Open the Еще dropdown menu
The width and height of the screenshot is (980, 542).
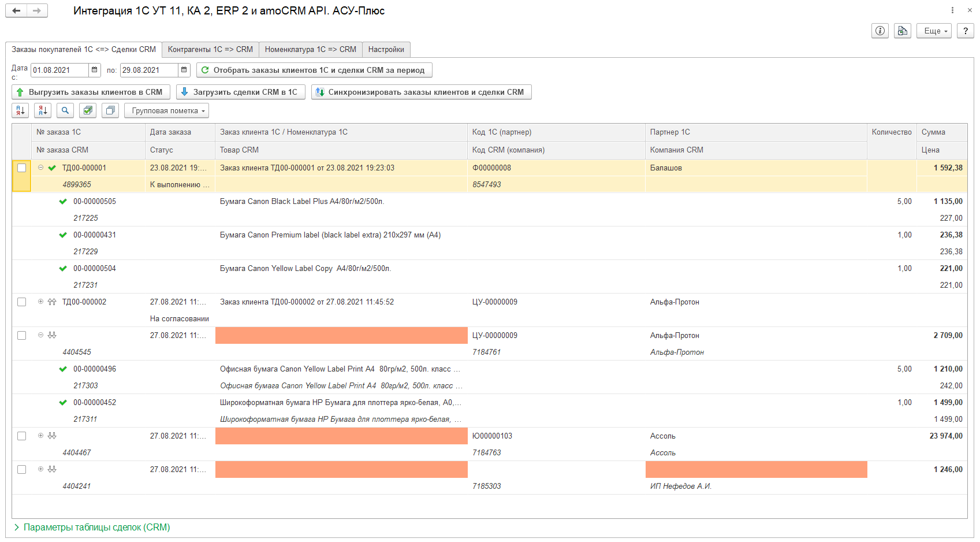934,31
